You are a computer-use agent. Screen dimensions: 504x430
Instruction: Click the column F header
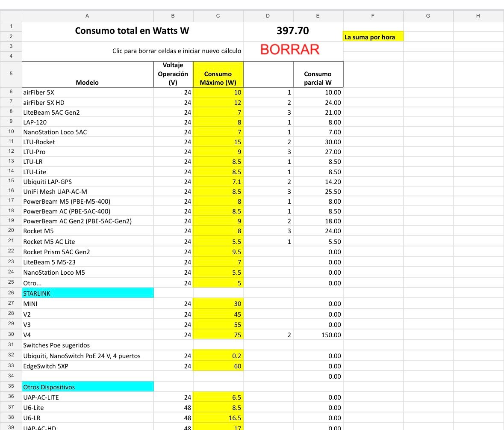pos(373,16)
